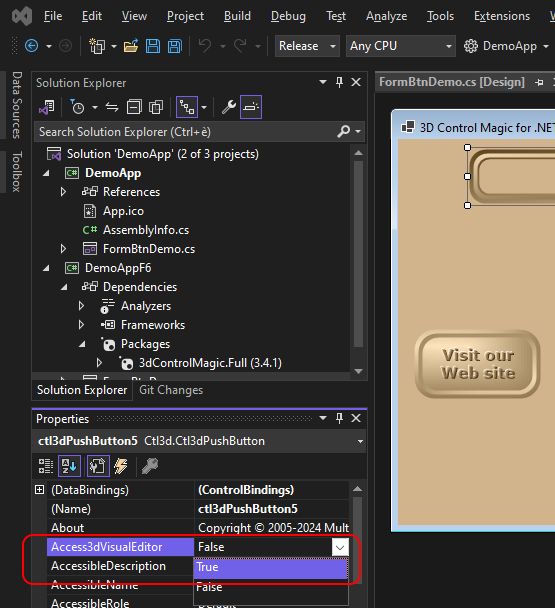
Task: Expand the Frameworks node
Action: pyautogui.click(x=81, y=325)
